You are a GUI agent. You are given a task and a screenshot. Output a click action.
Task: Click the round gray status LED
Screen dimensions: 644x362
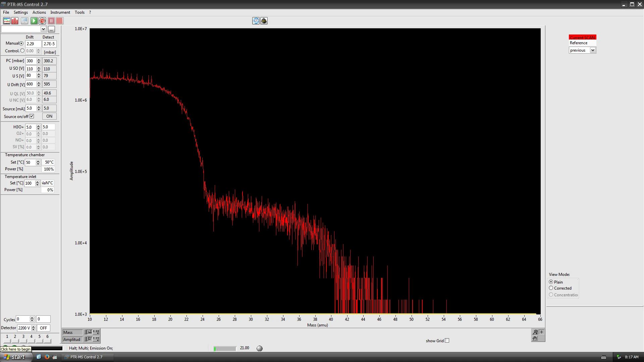click(260, 349)
